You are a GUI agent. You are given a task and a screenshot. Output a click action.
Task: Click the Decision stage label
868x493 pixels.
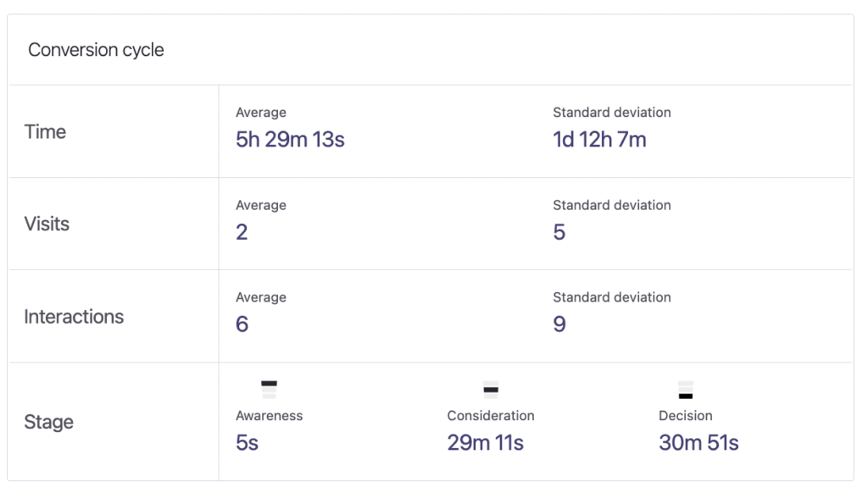[x=685, y=416]
